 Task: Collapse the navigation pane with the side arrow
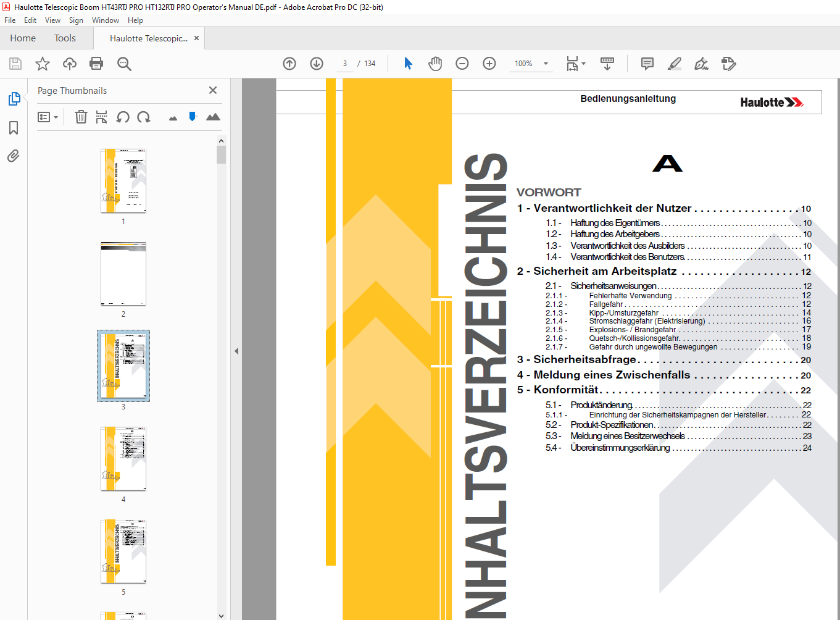pos(236,351)
